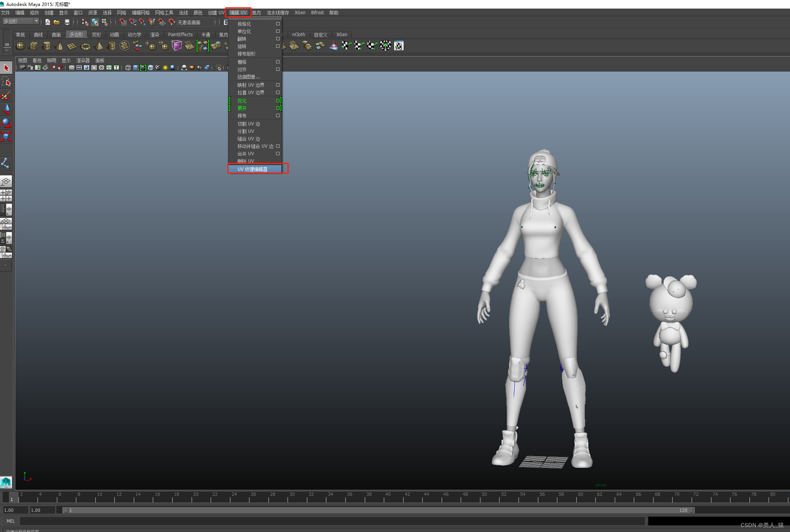This screenshot has height=532, width=790.
Task: Create a polygon cube from shelf
Action: click(34, 46)
